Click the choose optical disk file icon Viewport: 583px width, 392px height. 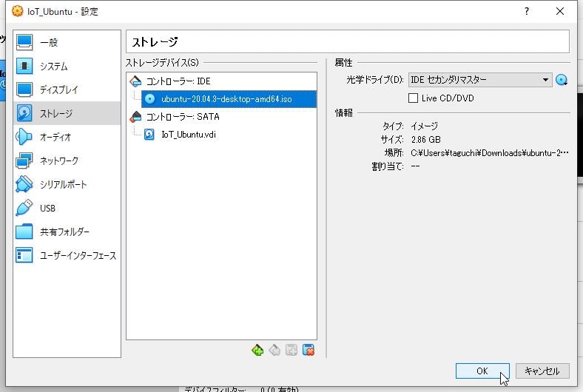pos(562,80)
